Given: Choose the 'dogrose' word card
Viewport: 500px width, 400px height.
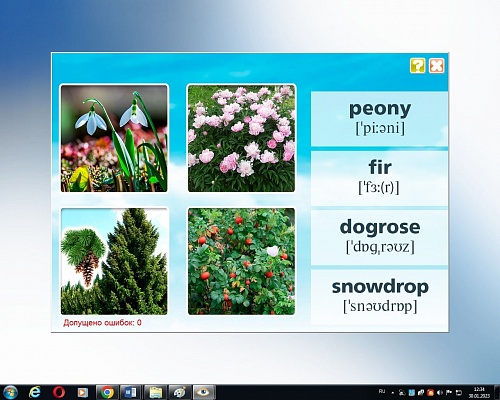Looking at the screenshot, I should (x=379, y=237).
